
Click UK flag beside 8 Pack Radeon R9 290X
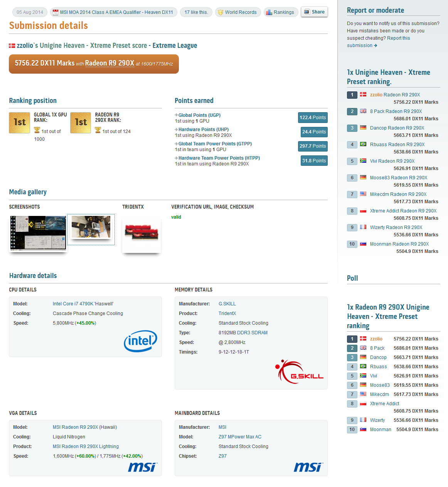click(363, 111)
